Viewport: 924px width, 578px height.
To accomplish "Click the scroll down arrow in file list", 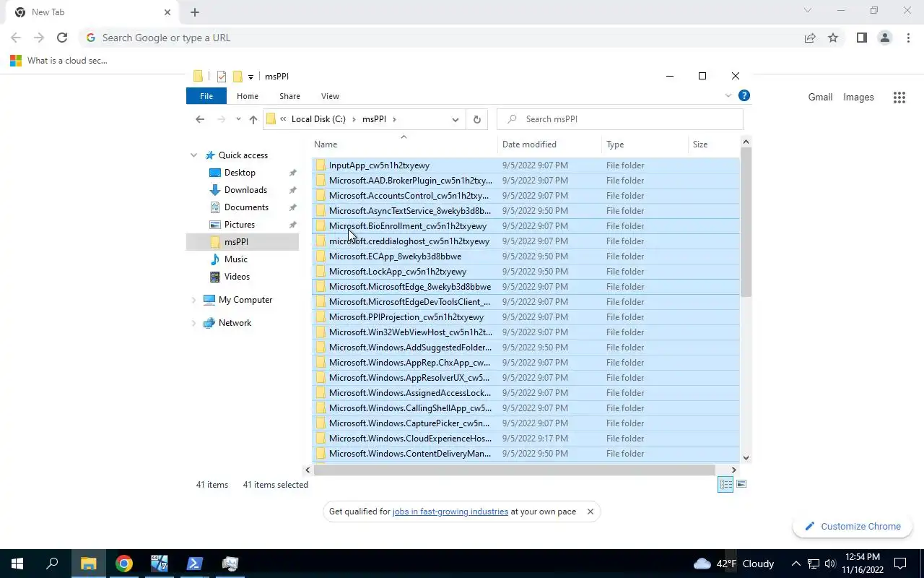I will [746, 457].
